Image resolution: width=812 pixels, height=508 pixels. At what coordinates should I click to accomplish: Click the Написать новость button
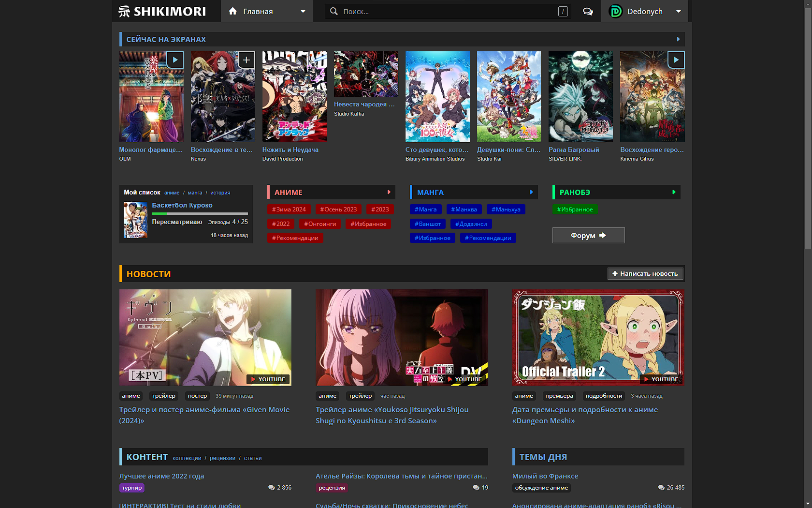click(x=645, y=274)
